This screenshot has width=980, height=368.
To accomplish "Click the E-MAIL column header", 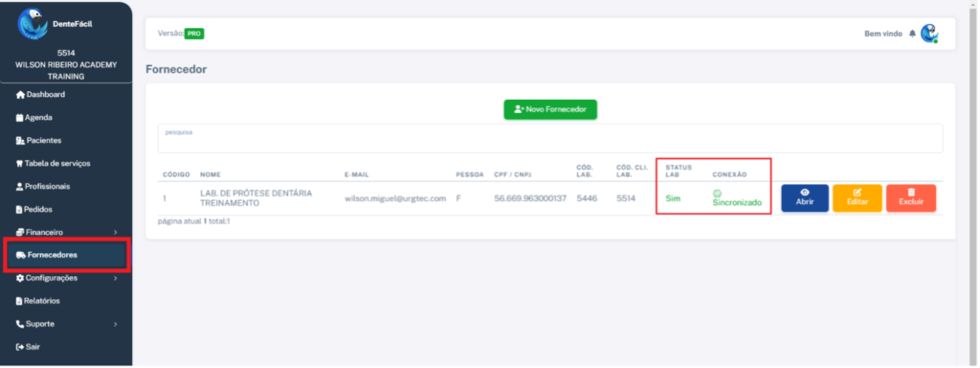I will coord(356,174).
